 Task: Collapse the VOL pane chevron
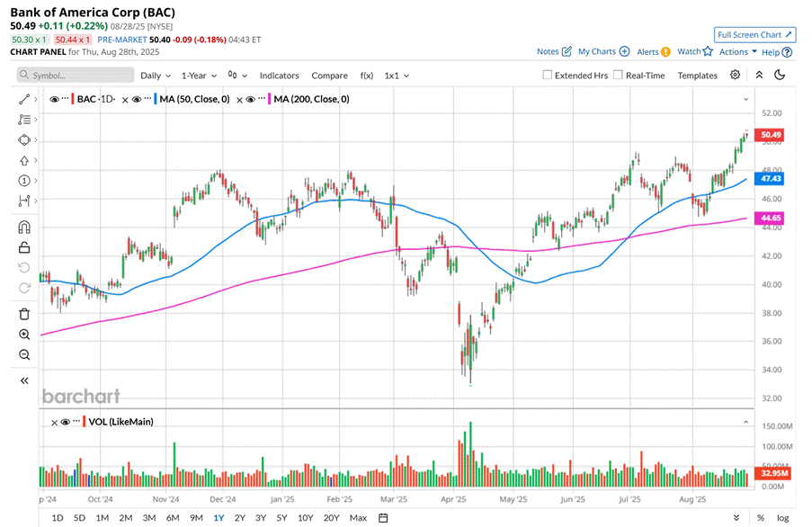point(745,423)
